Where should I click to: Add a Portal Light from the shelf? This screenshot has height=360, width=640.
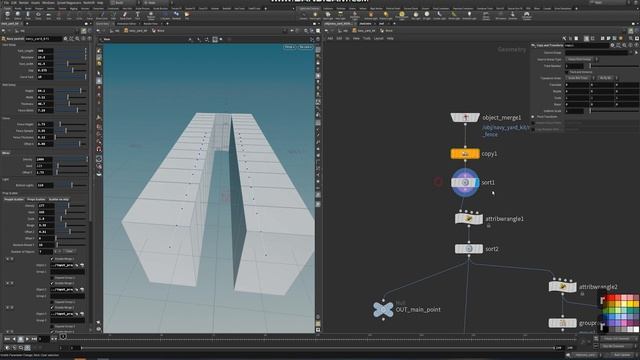tap(453, 16)
